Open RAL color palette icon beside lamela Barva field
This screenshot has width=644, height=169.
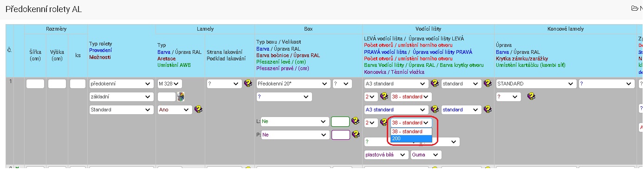pos(180,97)
